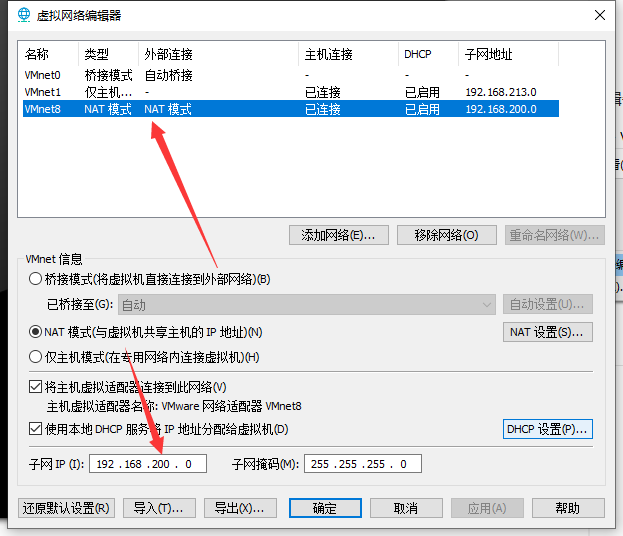Open the 已桥接至 dropdown list

306,305
